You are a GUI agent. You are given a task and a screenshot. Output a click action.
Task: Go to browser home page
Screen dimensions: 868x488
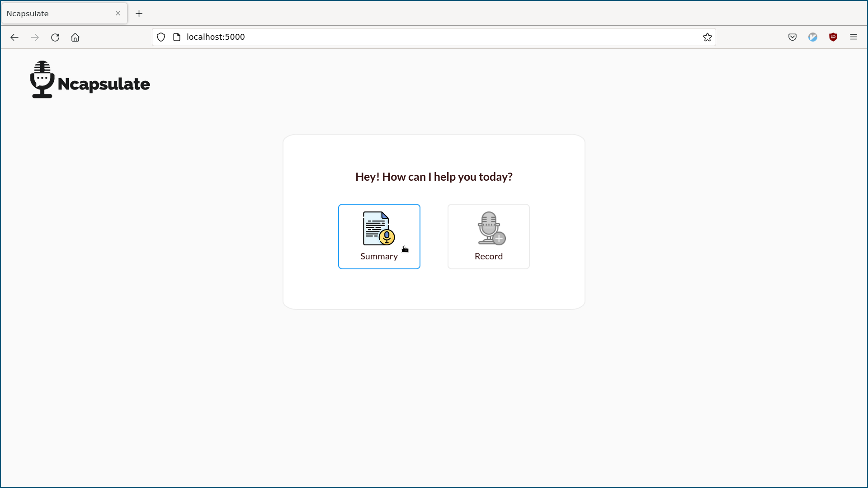(x=75, y=37)
